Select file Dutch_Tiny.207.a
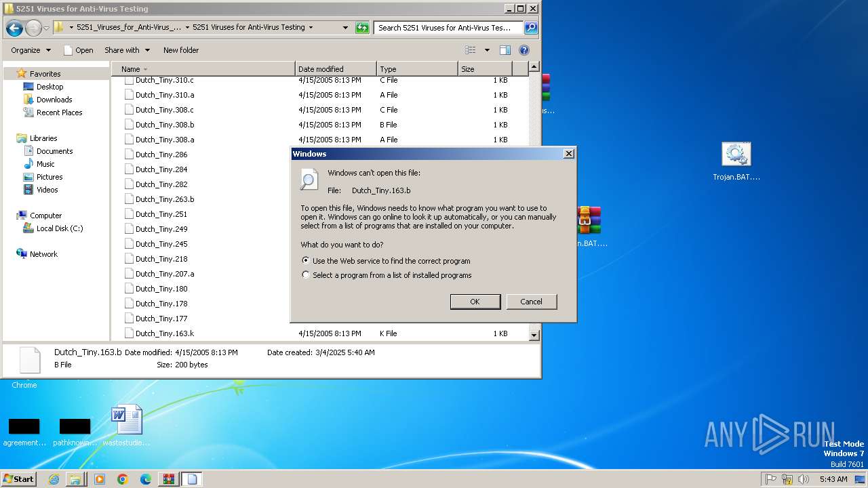Screen dimensions: 868x488 tap(165, 274)
